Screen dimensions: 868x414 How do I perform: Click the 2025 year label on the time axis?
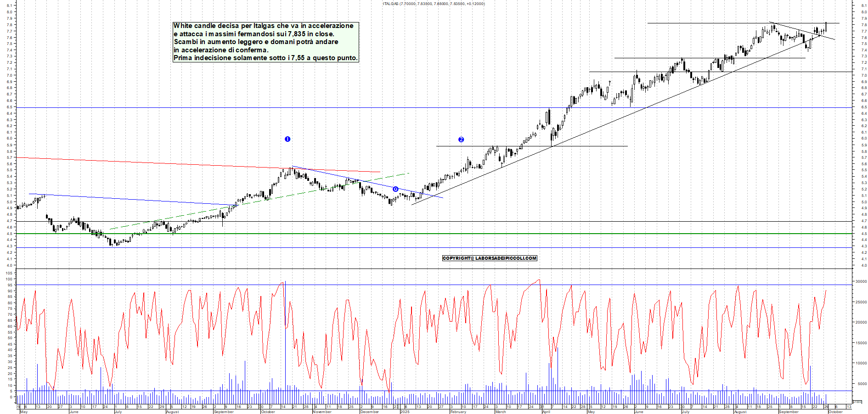point(405,412)
